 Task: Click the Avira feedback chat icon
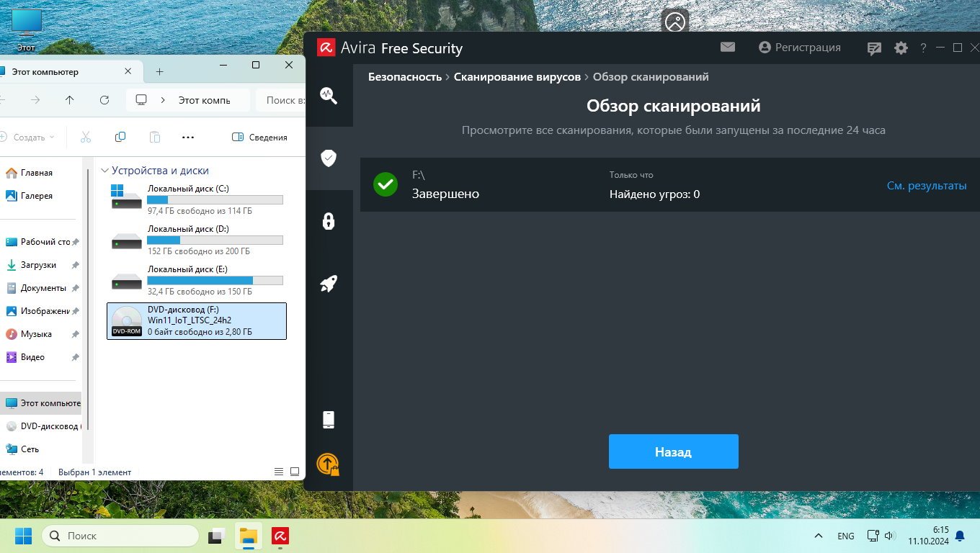(874, 48)
